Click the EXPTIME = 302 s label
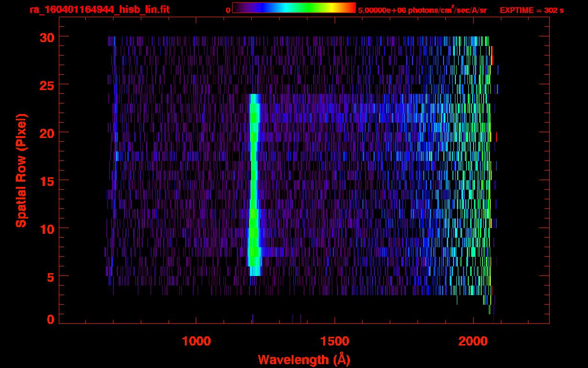Screen dimensions: 588x368 531,10
